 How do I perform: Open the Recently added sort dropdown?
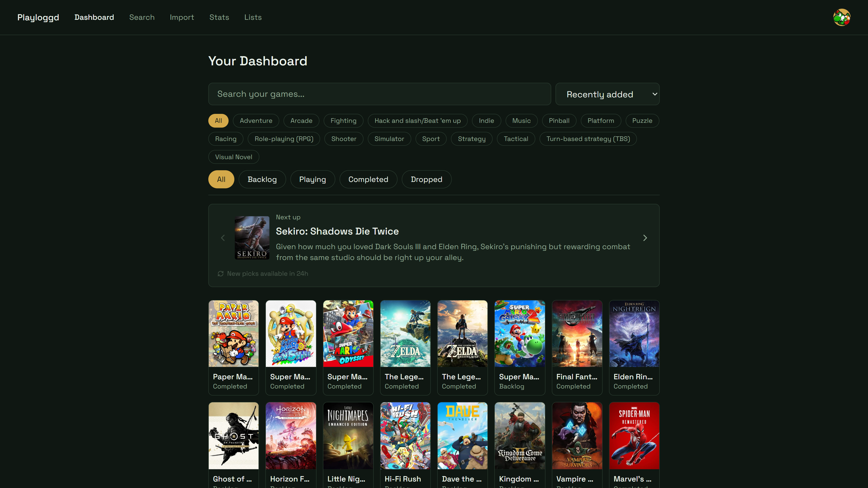click(607, 94)
